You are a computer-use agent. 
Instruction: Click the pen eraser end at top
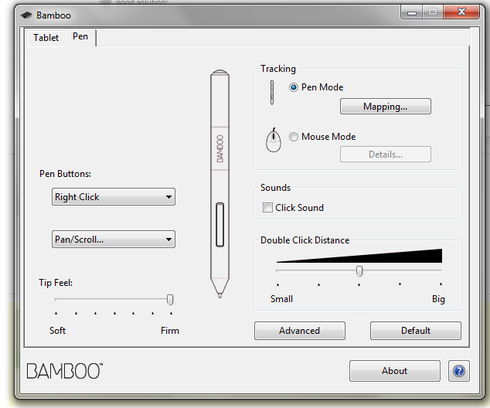220,73
